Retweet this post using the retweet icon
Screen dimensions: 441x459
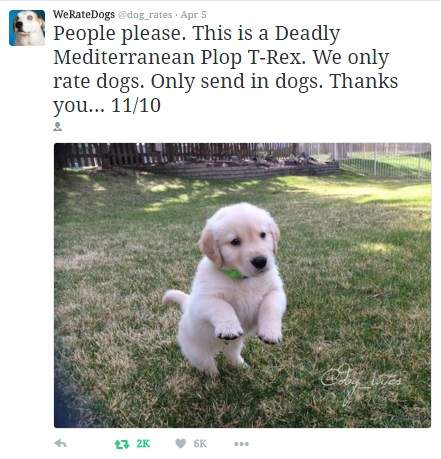[x=122, y=444]
